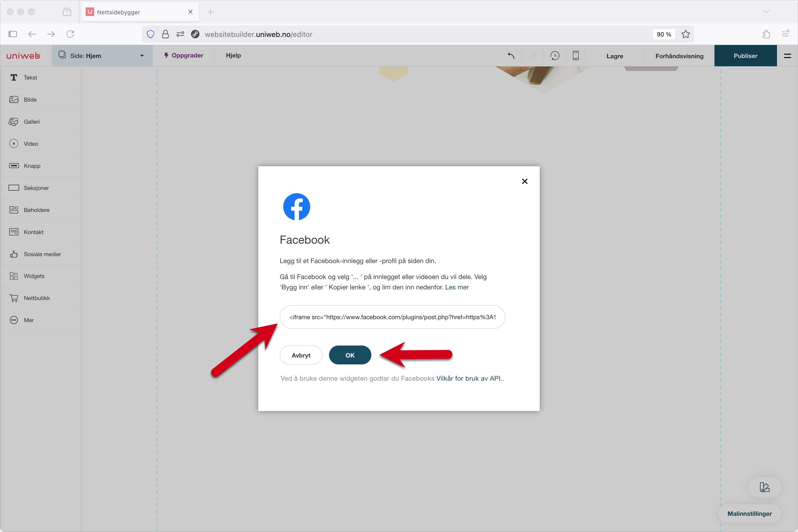
Task: Open the shield tracking protection icon
Action: [x=151, y=34]
